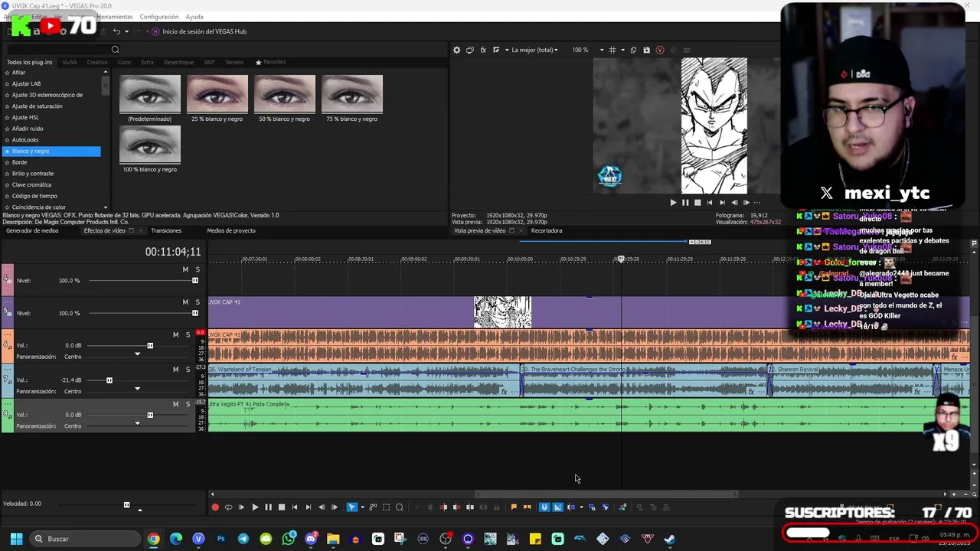The width and height of the screenshot is (980, 551).
Task: Mute audio track 6
Action: pyautogui.click(x=175, y=334)
